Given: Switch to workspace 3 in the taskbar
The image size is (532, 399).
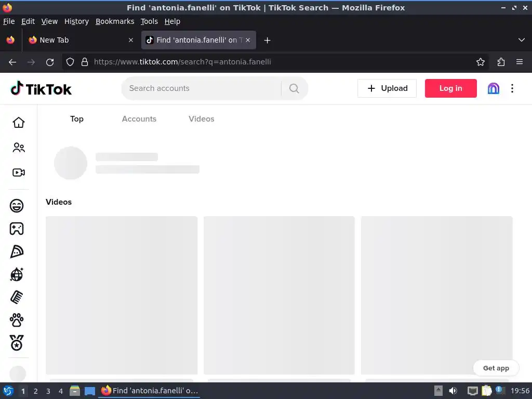Looking at the screenshot, I should coord(48,391).
